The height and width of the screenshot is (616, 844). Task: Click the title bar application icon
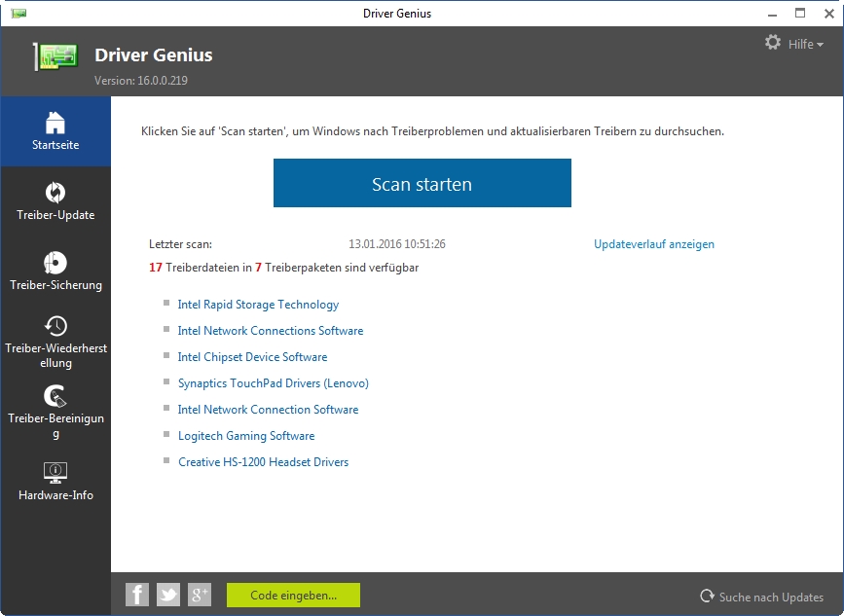tap(18, 13)
